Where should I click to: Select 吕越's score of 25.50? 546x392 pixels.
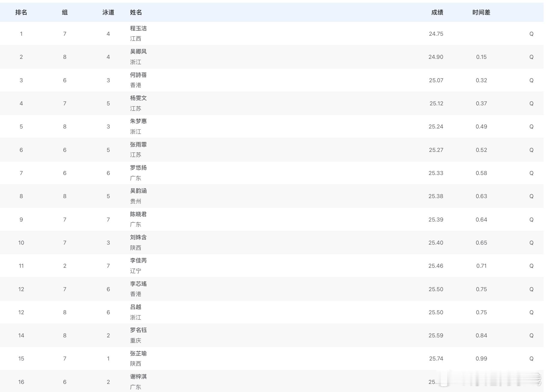[x=436, y=312]
